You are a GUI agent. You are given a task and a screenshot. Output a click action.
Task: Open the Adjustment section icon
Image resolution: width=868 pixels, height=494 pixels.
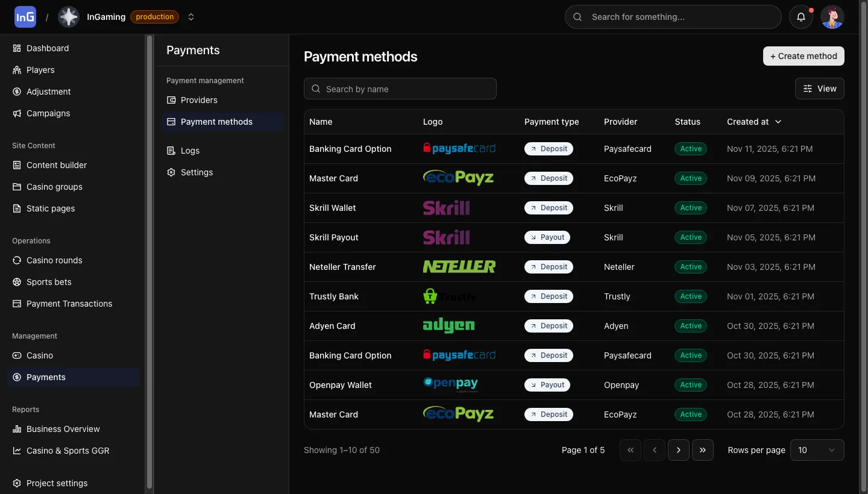(x=17, y=92)
